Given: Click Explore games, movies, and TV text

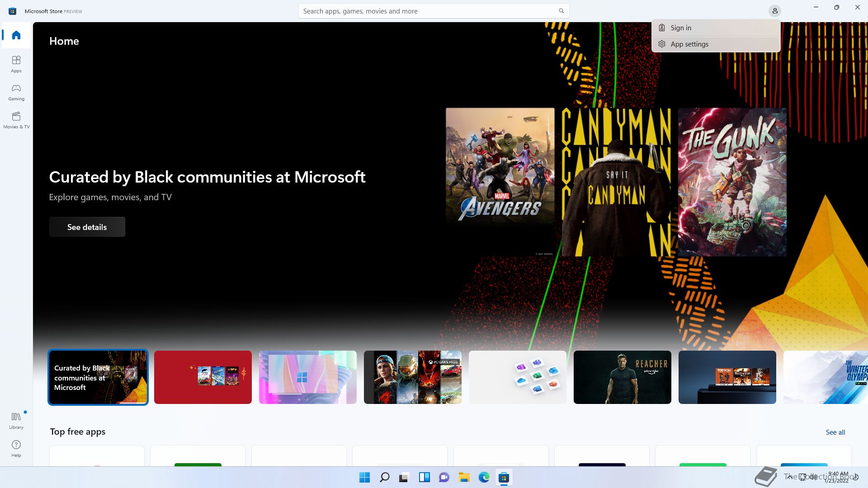Looking at the screenshot, I should tap(110, 197).
